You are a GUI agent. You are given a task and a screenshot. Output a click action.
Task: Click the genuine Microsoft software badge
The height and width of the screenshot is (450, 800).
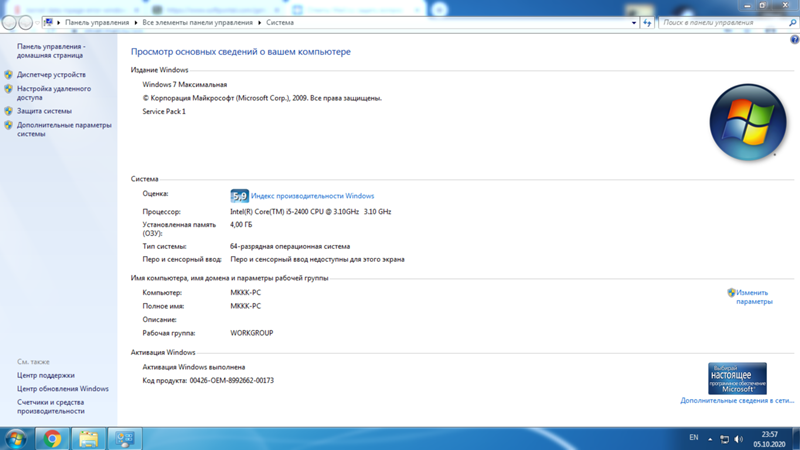point(737,379)
